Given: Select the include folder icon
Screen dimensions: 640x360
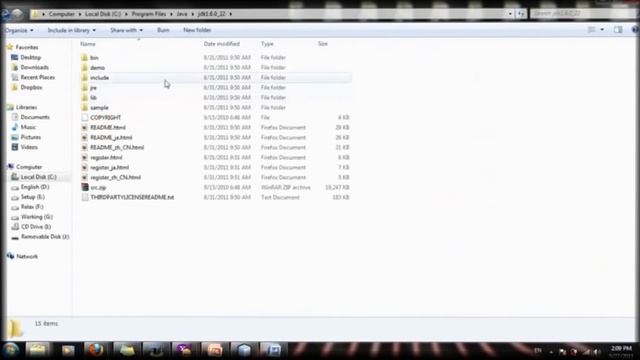Looking at the screenshot, I should coord(84,78).
